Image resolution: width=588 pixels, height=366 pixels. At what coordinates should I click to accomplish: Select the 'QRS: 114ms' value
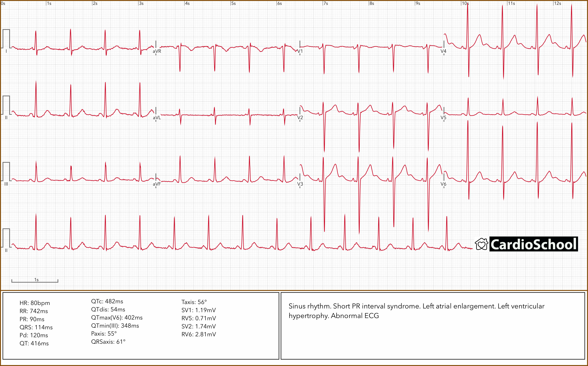pos(36,327)
